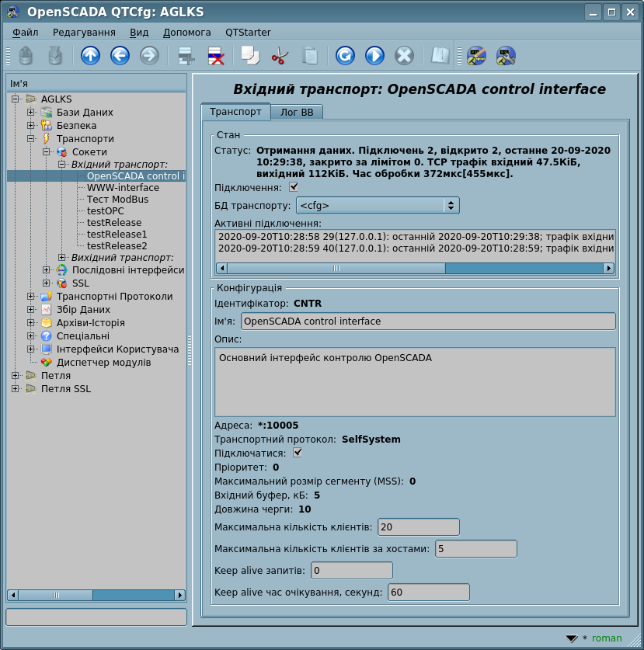The image size is (644, 650).
Task: Click the Диспетчер модулів icon
Action: [47, 363]
